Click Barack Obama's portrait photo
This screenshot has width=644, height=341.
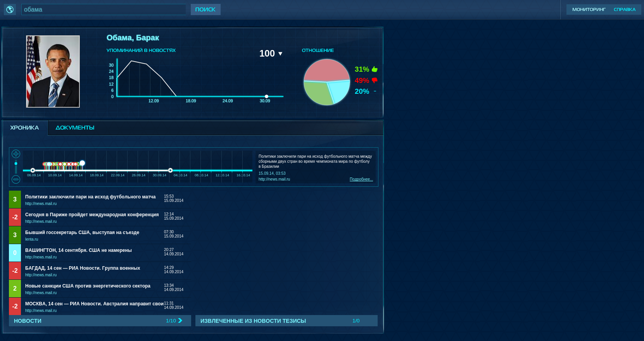pos(53,71)
